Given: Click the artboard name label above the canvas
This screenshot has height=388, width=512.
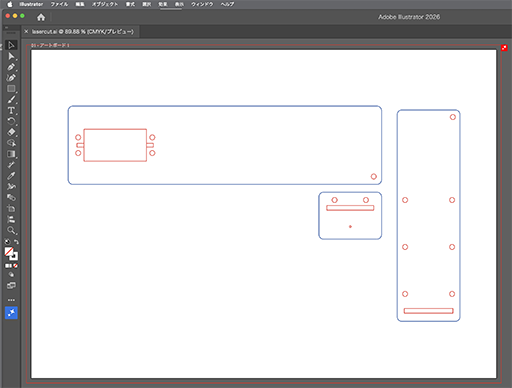Looking at the screenshot, I should pos(50,45).
